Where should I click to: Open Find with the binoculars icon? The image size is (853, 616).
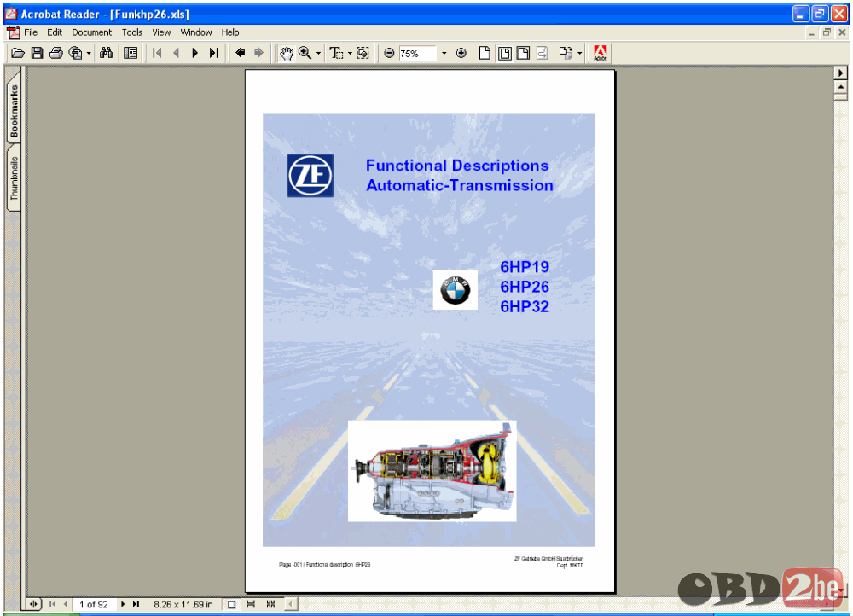click(x=106, y=53)
